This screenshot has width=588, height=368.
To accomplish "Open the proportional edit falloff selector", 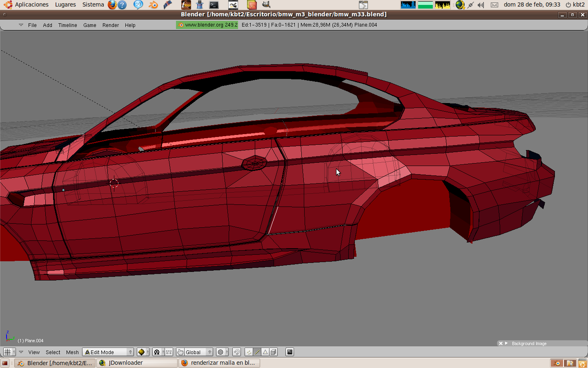I will point(222,352).
